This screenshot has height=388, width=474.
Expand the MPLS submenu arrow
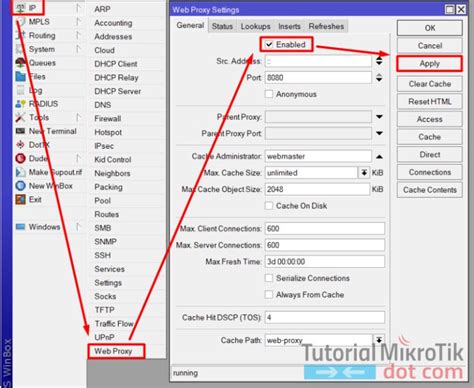(x=78, y=22)
